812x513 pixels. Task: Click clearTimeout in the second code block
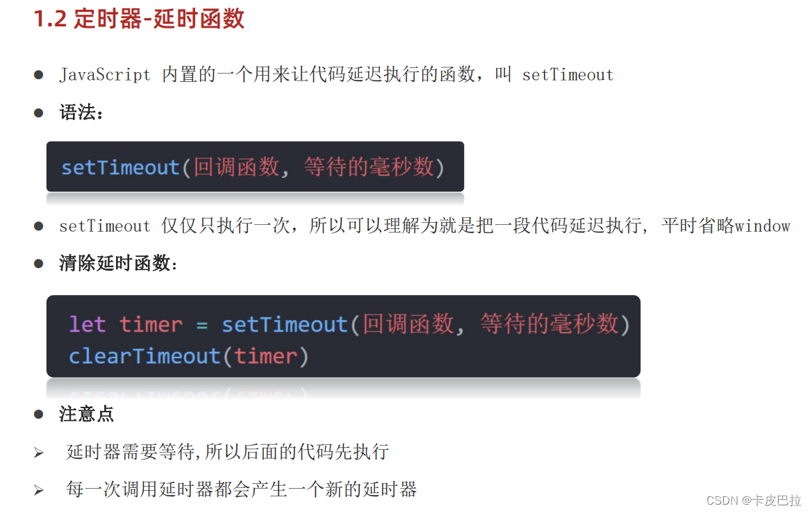click(x=144, y=356)
